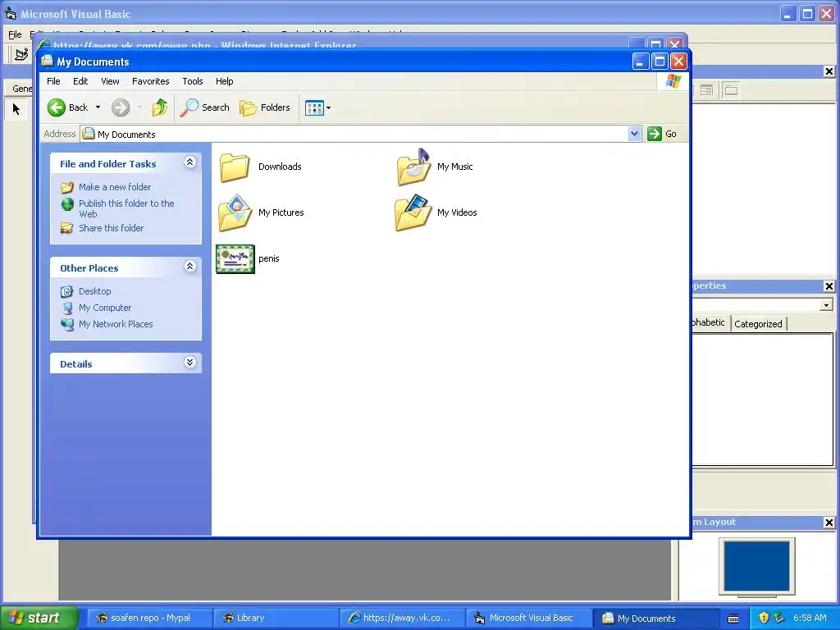
Task: Select the Alphabetic tab in Visual Basic Properties
Action: point(710,322)
